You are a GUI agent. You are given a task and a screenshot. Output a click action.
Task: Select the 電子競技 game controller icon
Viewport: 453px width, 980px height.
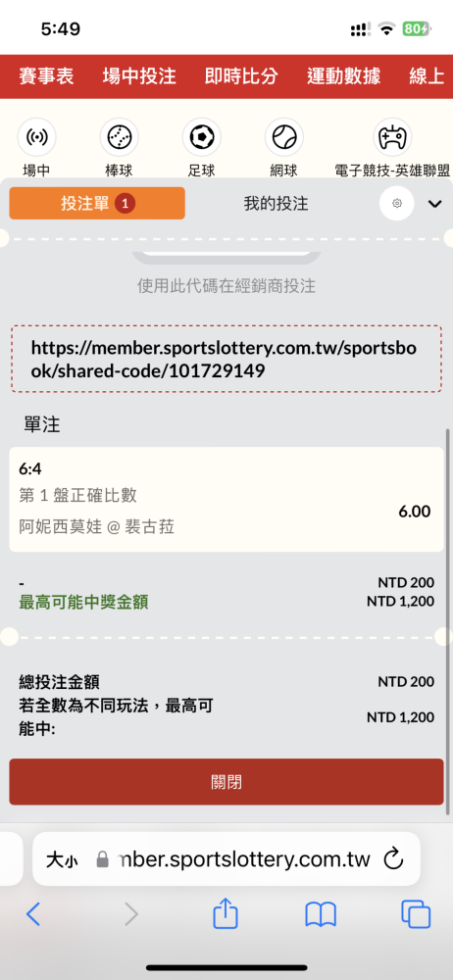pyautogui.click(x=392, y=136)
